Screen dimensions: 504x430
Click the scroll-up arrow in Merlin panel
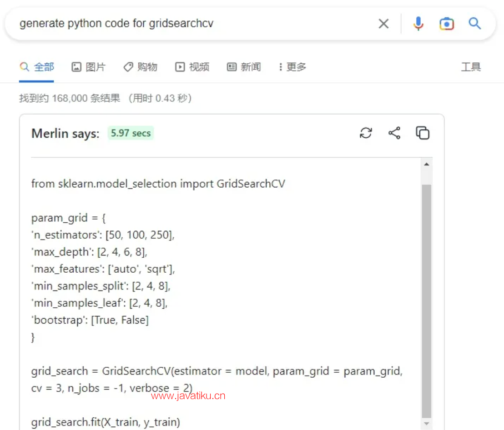click(427, 165)
